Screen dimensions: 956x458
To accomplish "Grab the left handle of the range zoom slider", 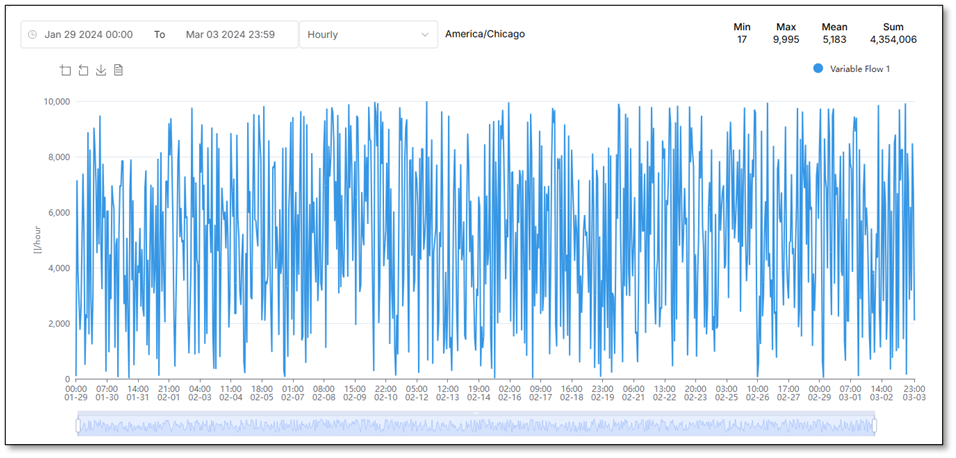I will (x=78, y=425).
